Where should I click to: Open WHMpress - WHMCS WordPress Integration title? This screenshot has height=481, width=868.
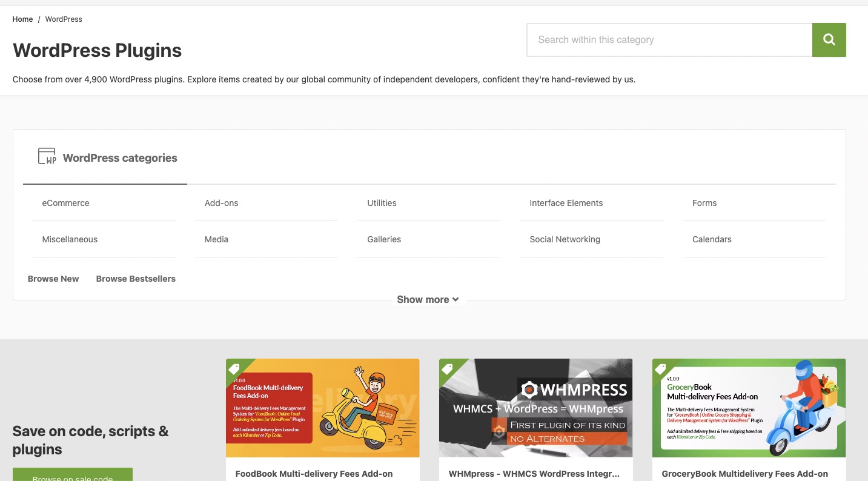tap(534, 474)
